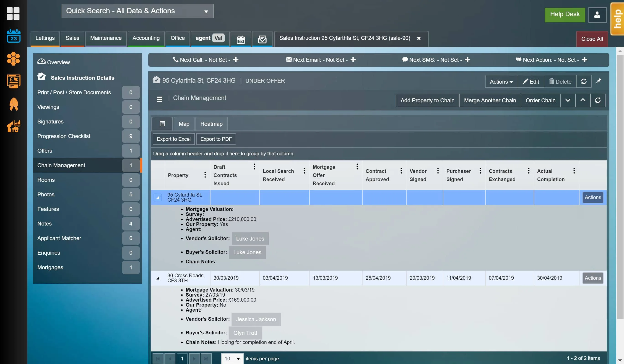Screen dimensions: 624x364
Task: Click the Close All button
Action: pos(592,39)
